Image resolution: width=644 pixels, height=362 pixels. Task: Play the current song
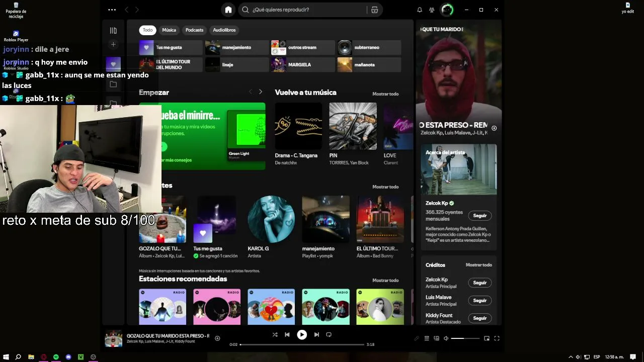coord(302,334)
